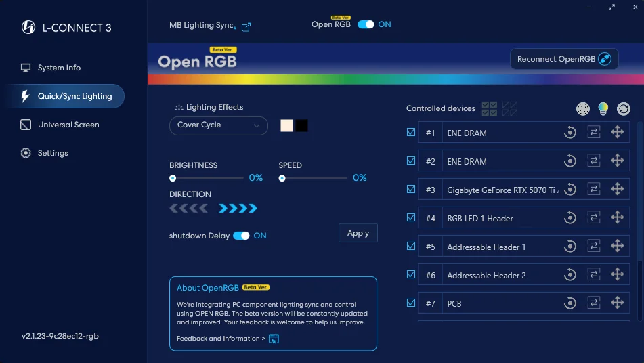Deselect all controlled devices using empty grid icon
Screen dimensions: 644x363
tap(510, 109)
